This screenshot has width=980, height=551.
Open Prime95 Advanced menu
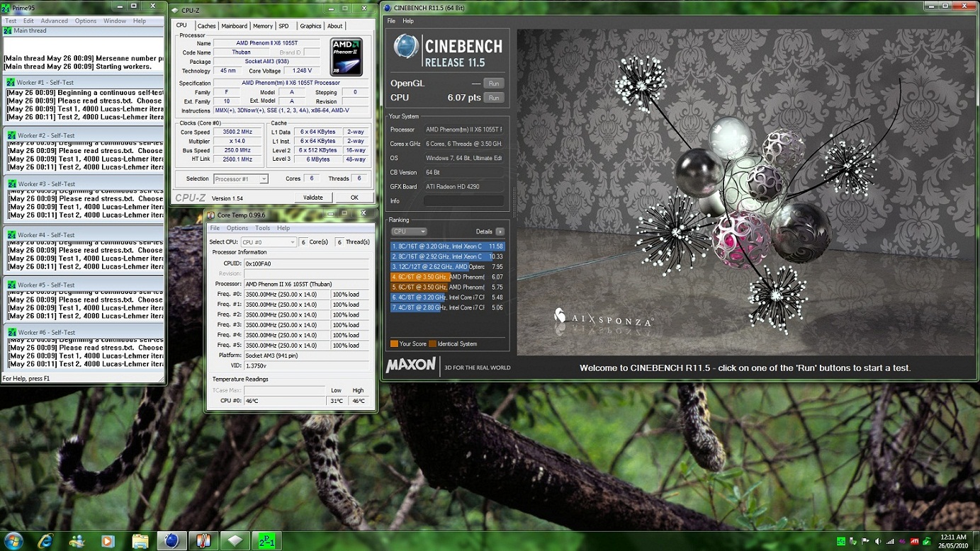[x=55, y=21]
